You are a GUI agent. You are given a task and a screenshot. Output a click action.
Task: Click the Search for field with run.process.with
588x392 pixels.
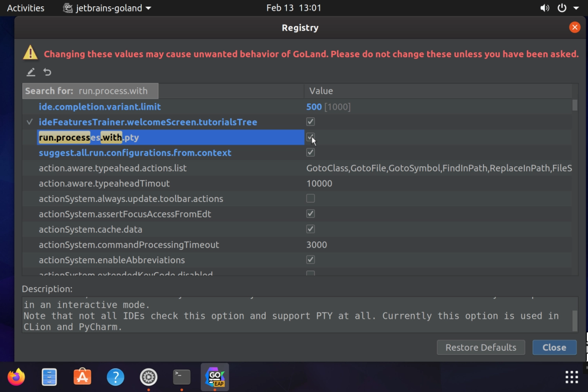(x=91, y=91)
